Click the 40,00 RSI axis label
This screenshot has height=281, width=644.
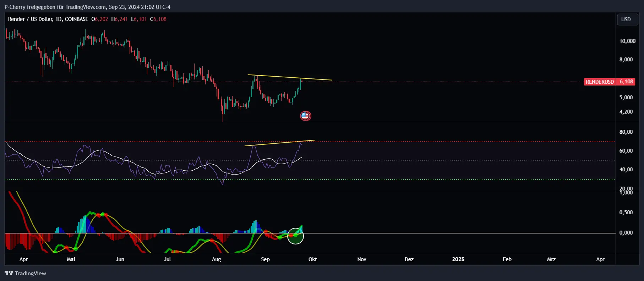pyautogui.click(x=626, y=170)
